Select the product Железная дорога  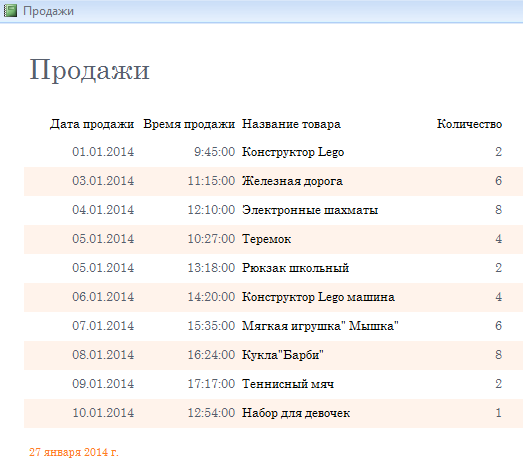[292, 181]
